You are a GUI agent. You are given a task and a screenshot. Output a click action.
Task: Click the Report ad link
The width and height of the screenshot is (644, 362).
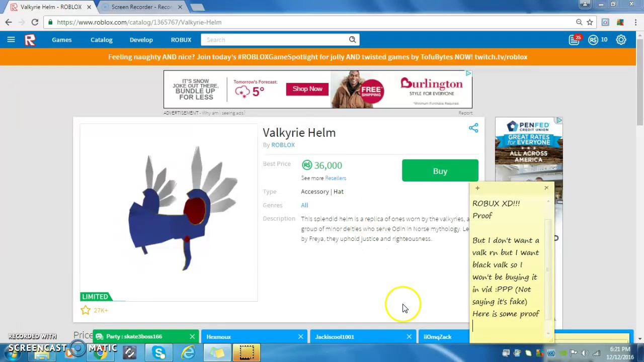coord(465,113)
